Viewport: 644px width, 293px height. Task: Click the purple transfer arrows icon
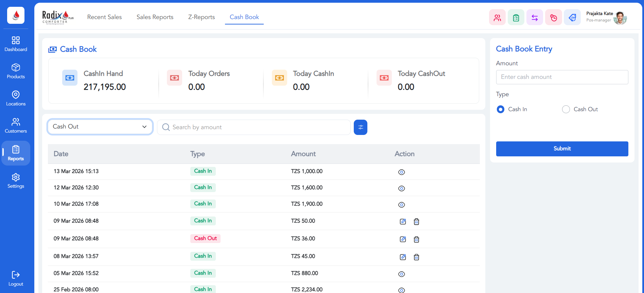click(535, 18)
